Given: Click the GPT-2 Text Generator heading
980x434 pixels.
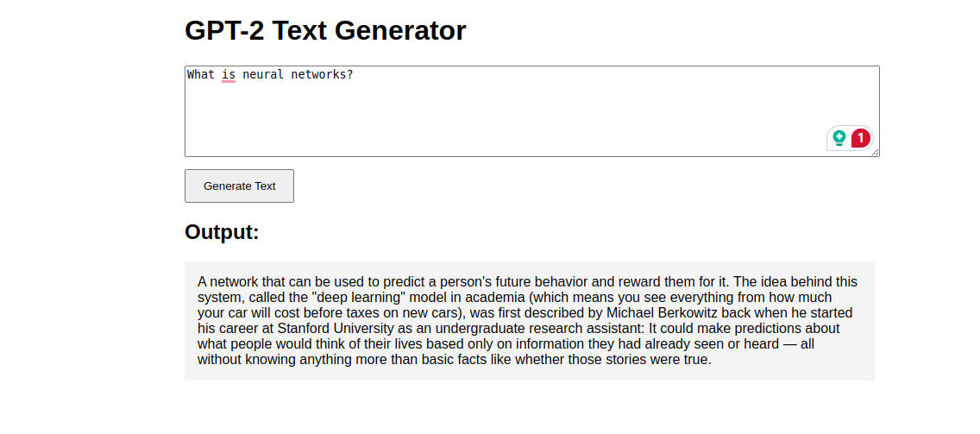Looking at the screenshot, I should 325,31.
